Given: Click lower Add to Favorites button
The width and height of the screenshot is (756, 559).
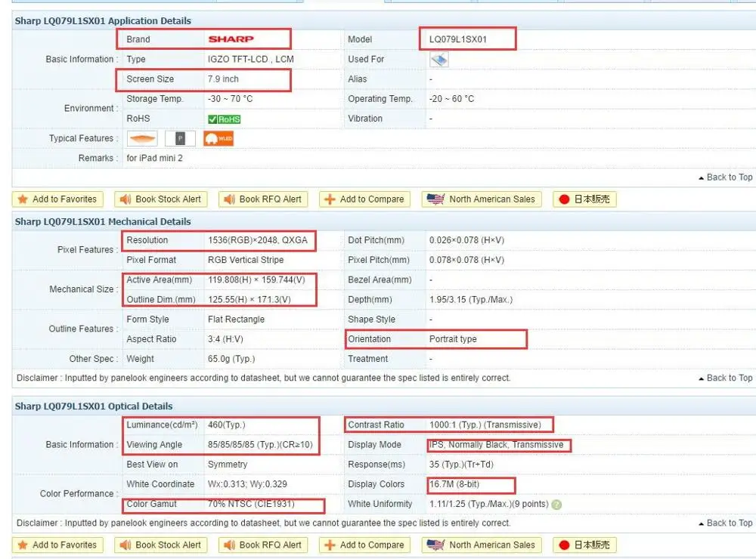Looking at the screenshot, I should pos(57,545).
